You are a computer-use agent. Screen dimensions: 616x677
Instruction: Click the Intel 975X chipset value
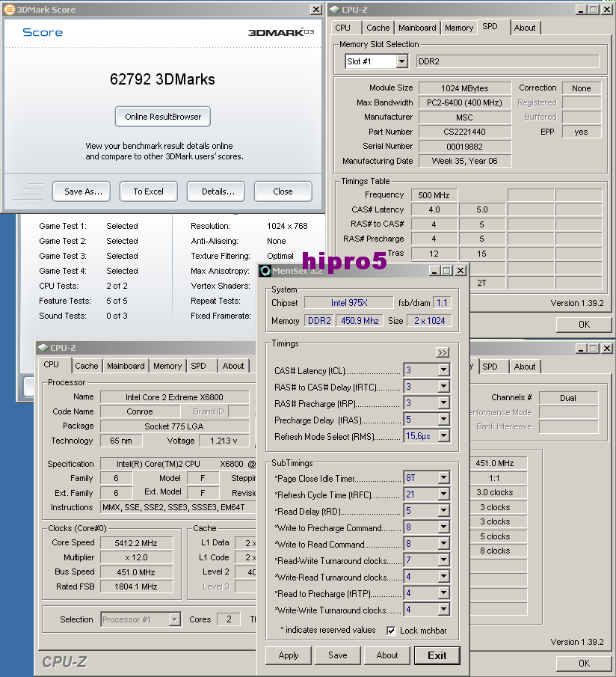[349, 303]
